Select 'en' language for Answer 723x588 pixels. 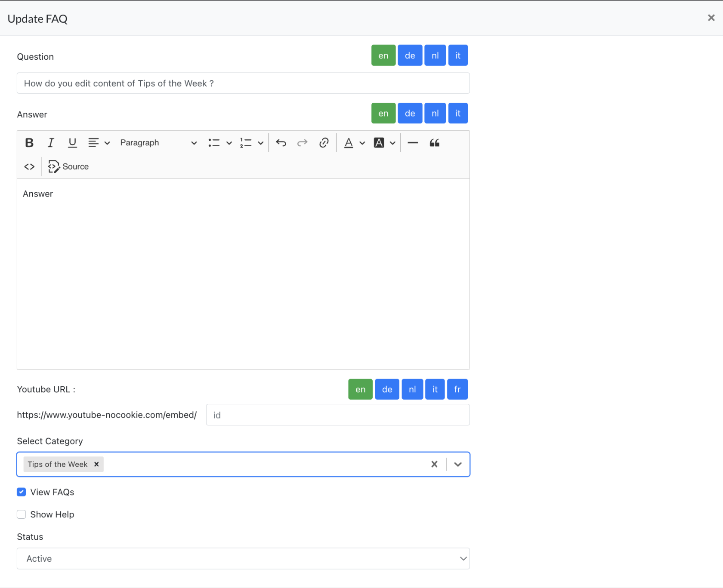click(383, 113)
